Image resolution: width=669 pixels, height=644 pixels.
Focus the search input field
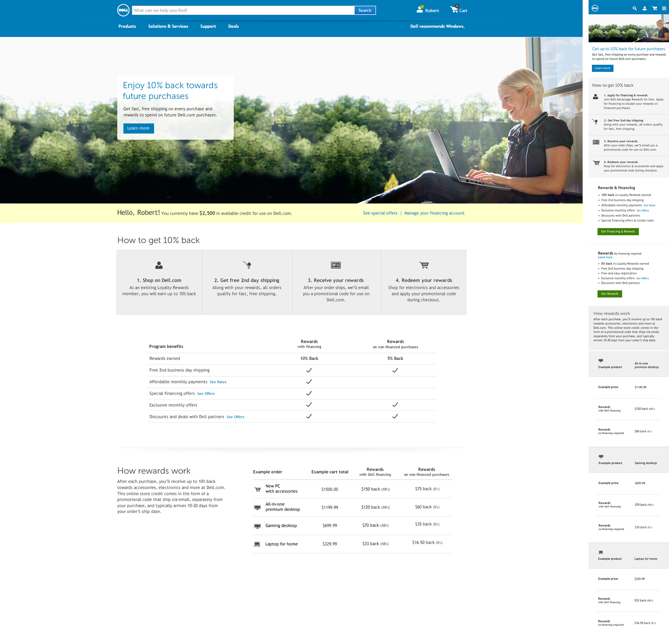(x=243, y=10)
